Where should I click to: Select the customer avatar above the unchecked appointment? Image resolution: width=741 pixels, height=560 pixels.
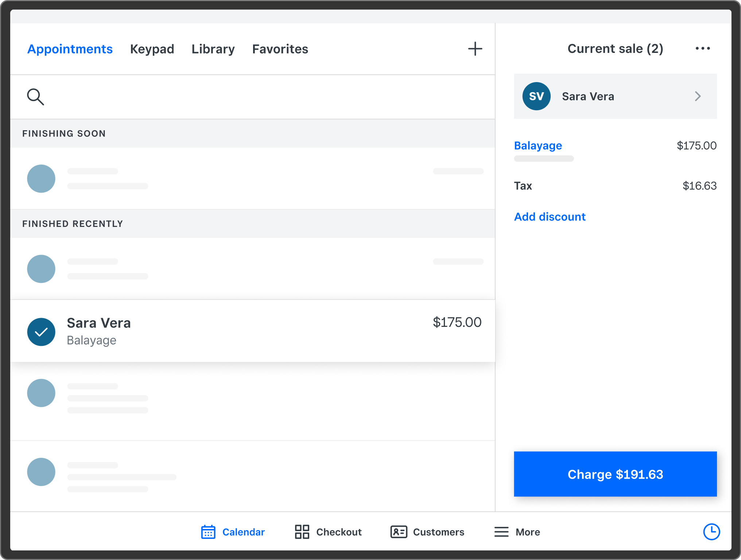[41, 269]
